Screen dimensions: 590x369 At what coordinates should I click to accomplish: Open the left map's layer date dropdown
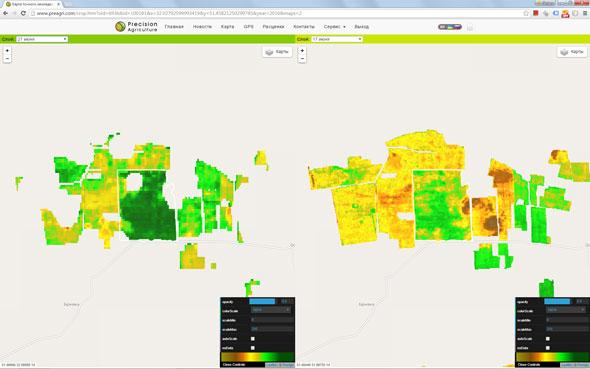[42, 39]
